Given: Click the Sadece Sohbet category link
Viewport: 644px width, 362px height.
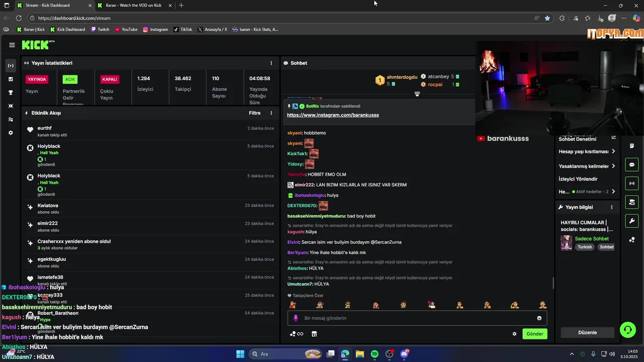Looking at the screenshot, I should click(x=592, y=239).
